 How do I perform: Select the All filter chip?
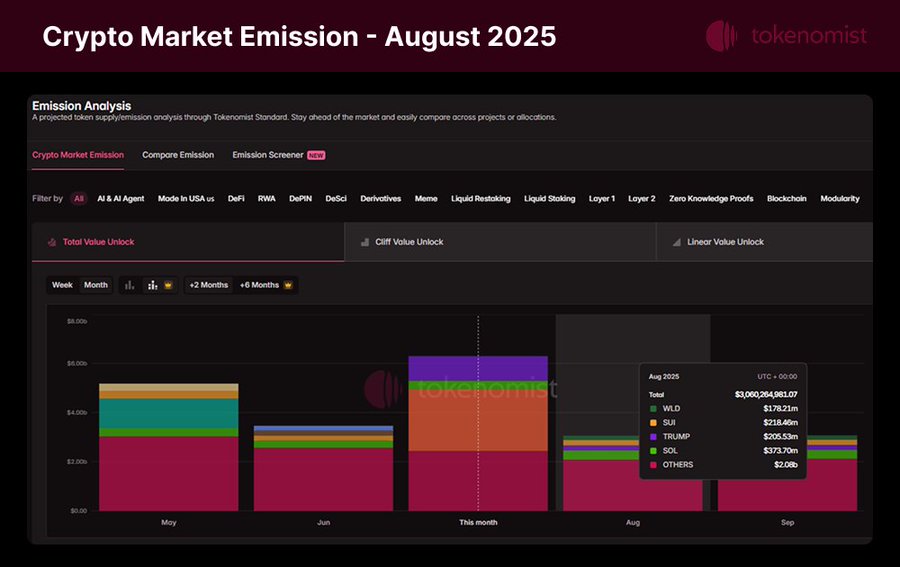78,199
